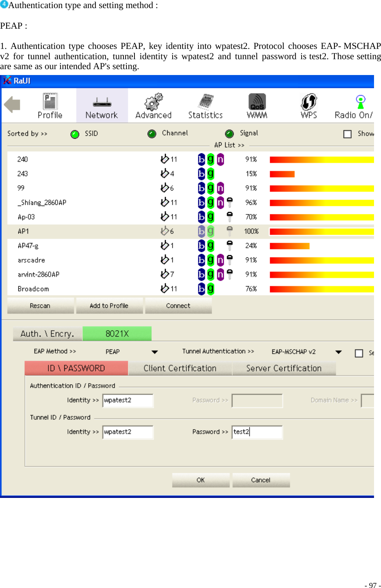Toggle the checkbox beside Tunnel Authentication dropdown

click(x=359, y=353)
